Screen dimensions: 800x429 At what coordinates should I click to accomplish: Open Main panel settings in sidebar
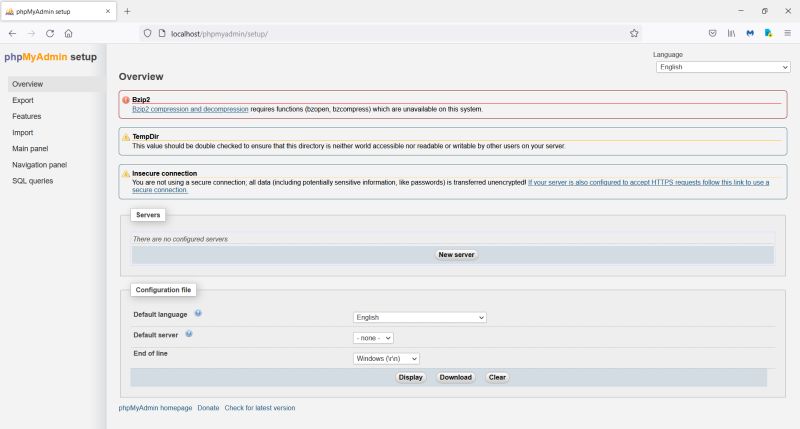(30, 148)
